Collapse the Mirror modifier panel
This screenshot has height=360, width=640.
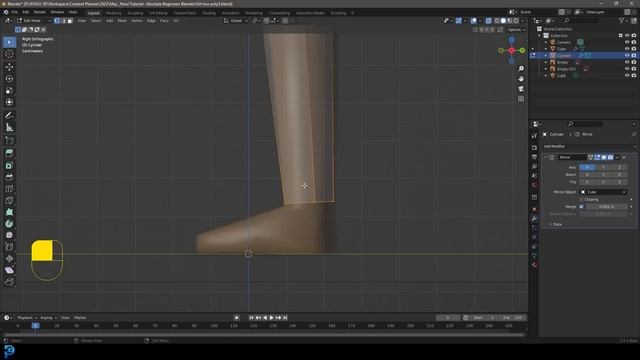[x=545, y=158]
